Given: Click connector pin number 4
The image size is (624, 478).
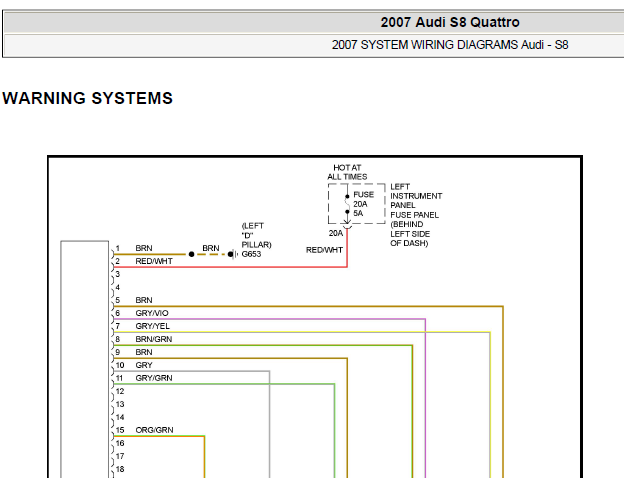Looking at the screenshot, I should (x=117, y=287).
